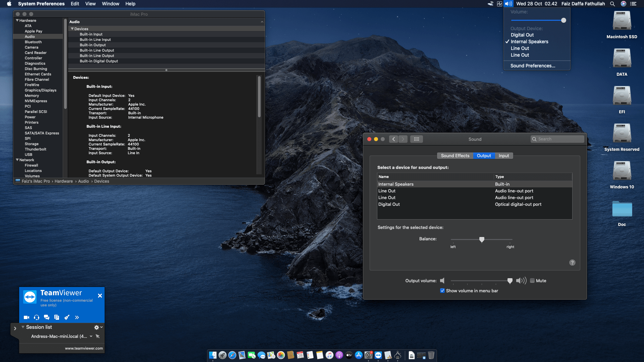The width and height of the screenshot is (644, 362).
Task: Toggle the Mute checkbox
Action: (532, 281)
